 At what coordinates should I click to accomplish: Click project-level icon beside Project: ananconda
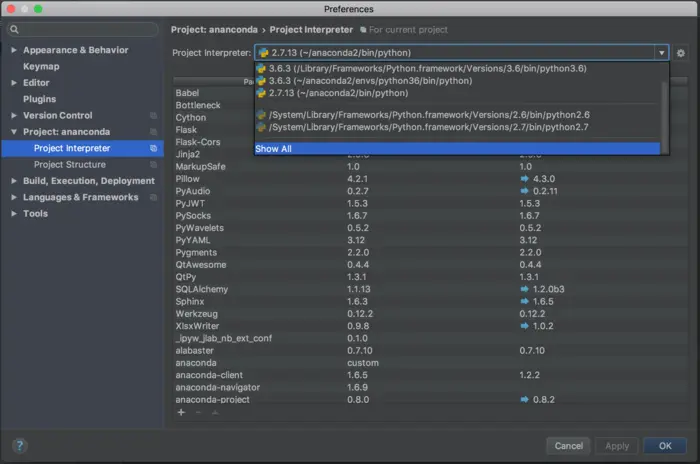pos(154,132)
